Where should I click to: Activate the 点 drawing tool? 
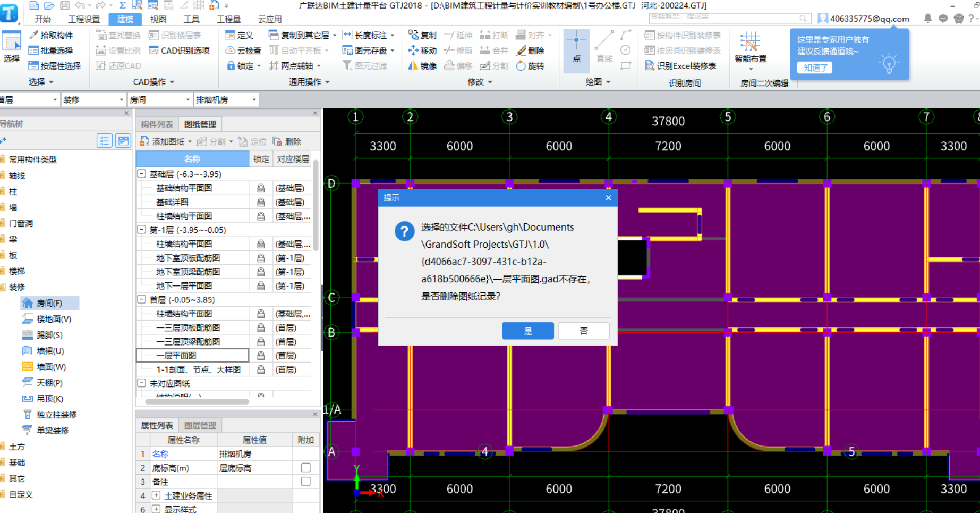[576, 51]
